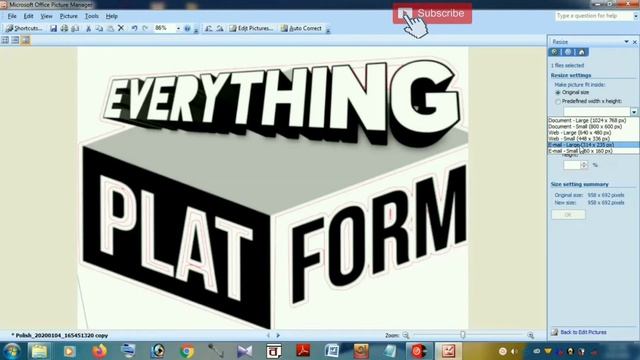The height and width of the screenshot is (360, 640).
Task: Open the Shortcuts pane from toolbar
Action: [x=24, y=28]
